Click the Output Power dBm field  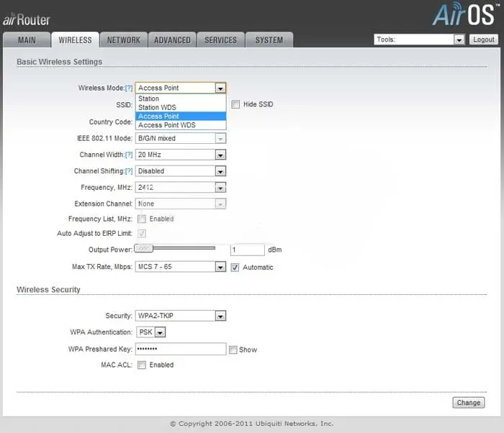[x=248, y=250]
